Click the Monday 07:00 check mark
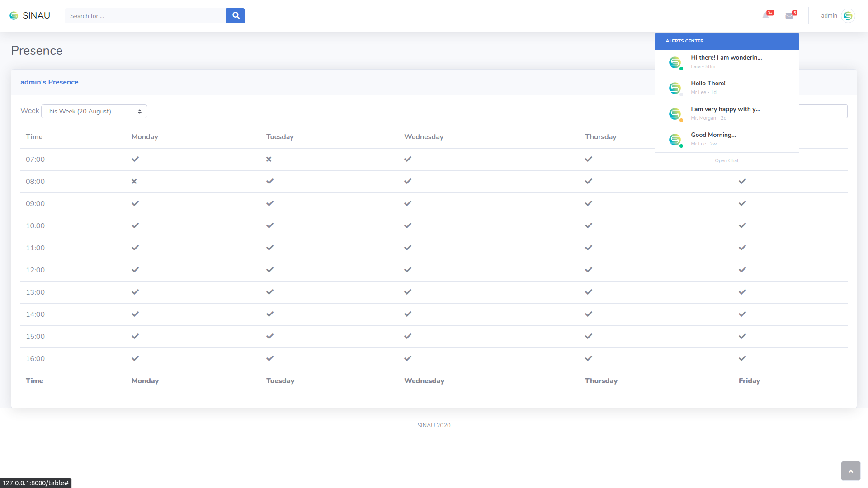 (x=135, y=159)
